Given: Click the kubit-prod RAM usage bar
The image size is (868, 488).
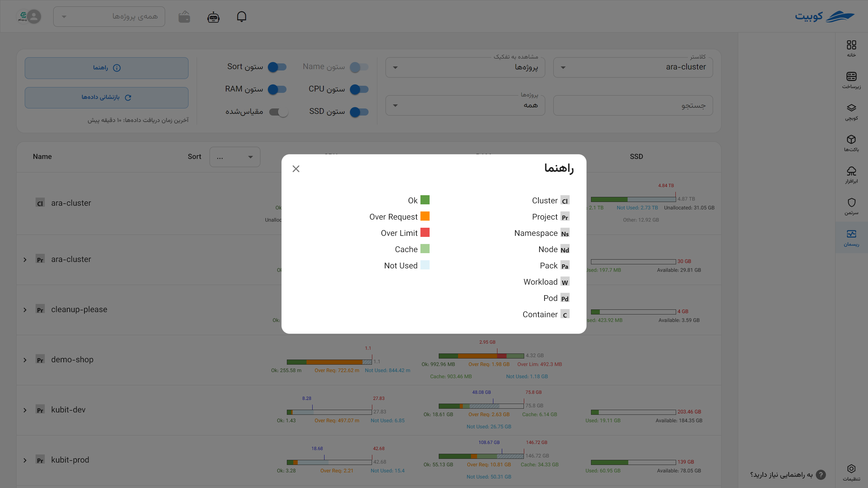Looking at the screenshot, I should point(481,456).
